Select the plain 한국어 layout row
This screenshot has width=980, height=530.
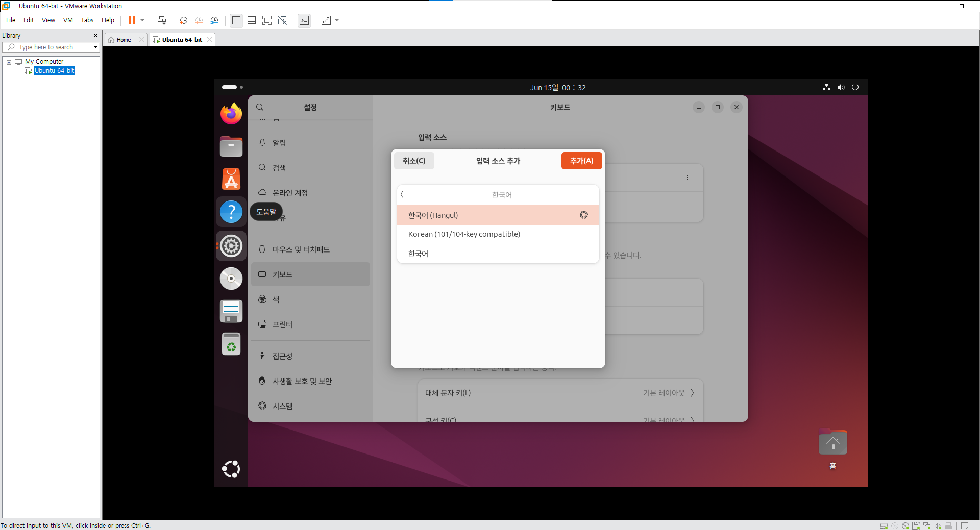(x=498, y=254)
